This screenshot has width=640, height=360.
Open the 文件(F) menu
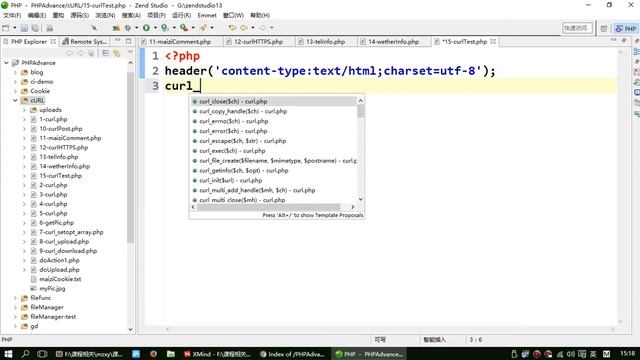12,15
